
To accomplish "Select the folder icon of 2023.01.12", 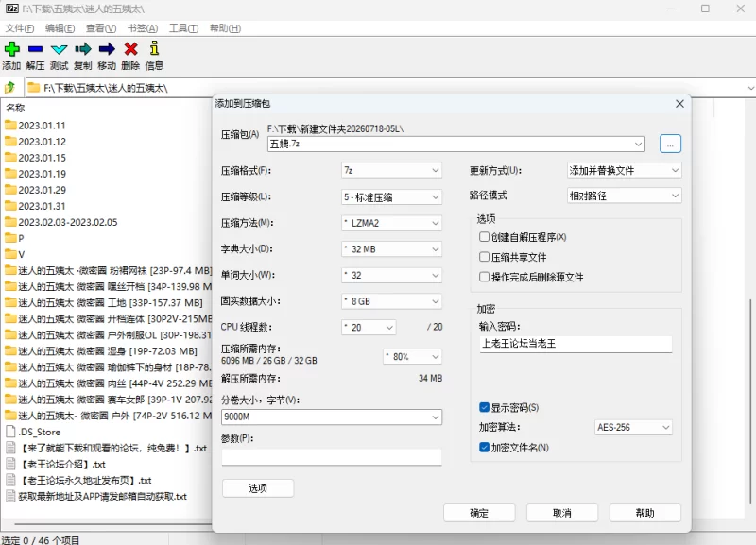I will (10, 141).
